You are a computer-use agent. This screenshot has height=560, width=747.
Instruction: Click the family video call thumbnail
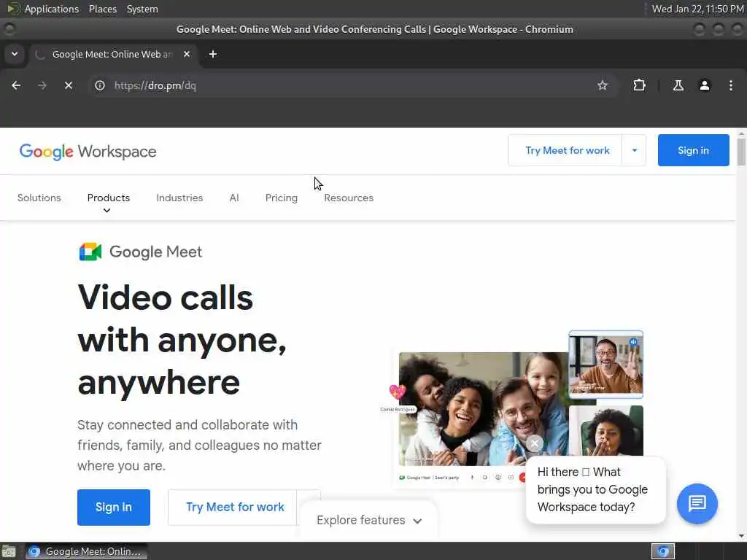[483, 409]
